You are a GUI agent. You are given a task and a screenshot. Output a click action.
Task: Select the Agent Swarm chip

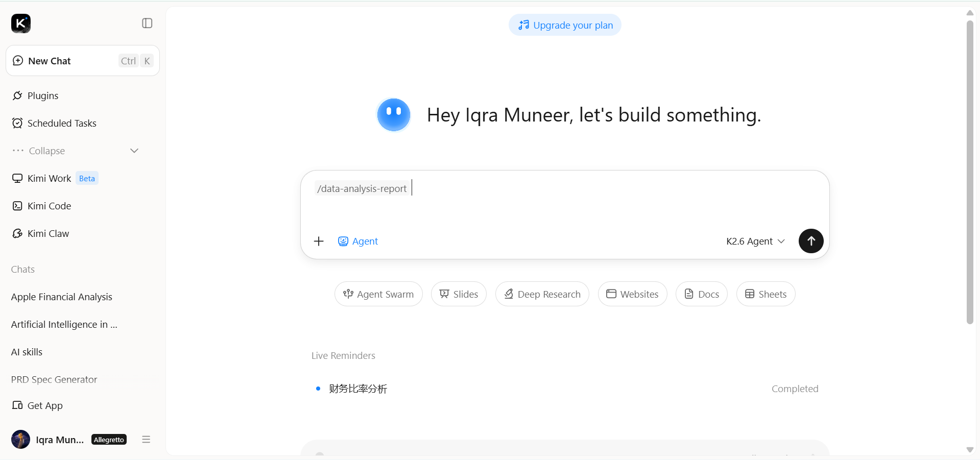point(378,294)
